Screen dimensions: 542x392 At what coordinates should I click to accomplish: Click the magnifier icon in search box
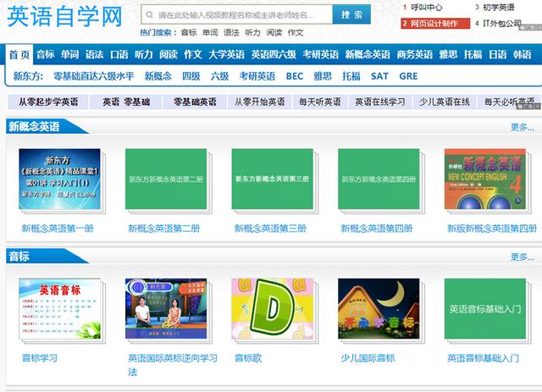149,15
